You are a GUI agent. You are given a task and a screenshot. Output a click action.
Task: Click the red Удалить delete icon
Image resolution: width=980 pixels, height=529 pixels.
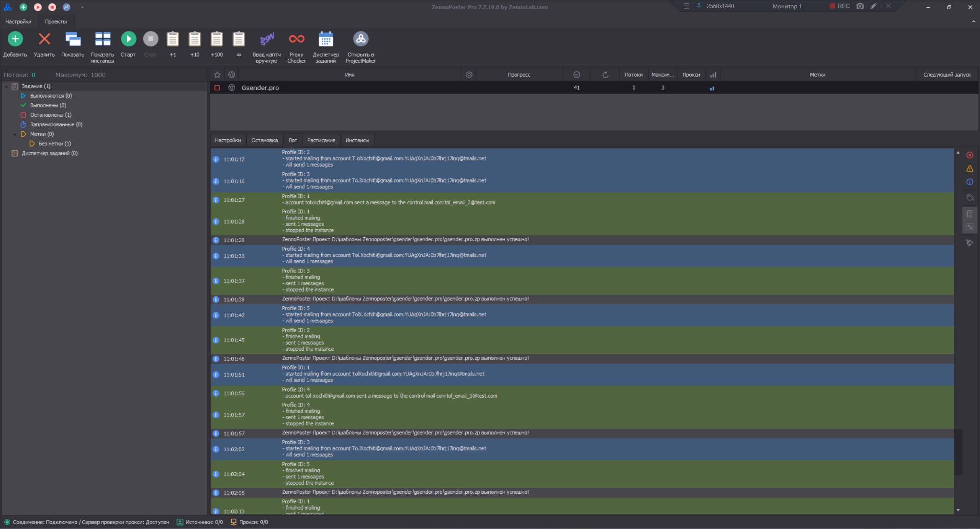tap(44, 39)
